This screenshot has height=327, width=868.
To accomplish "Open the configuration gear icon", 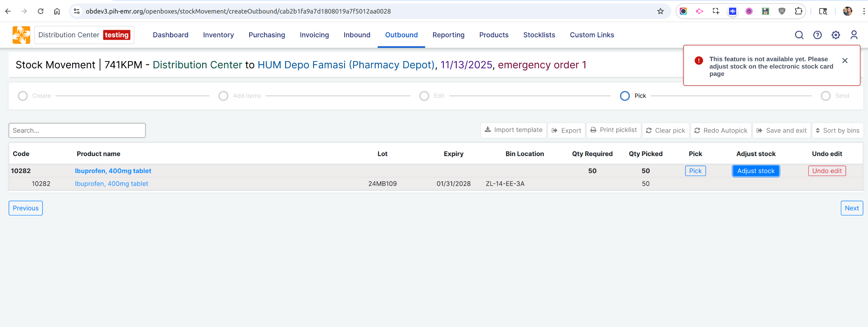I will tap(836, 35).
